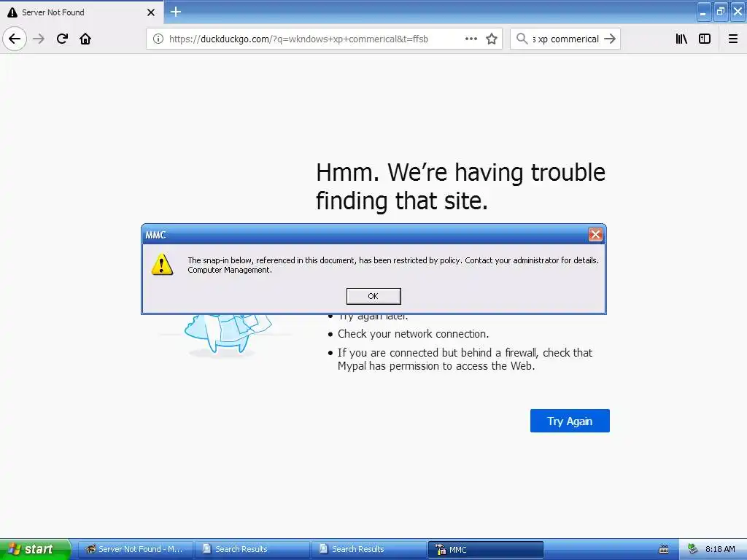Click OK in the MMC dialog

pyautogui.click(x=373, y=296)
